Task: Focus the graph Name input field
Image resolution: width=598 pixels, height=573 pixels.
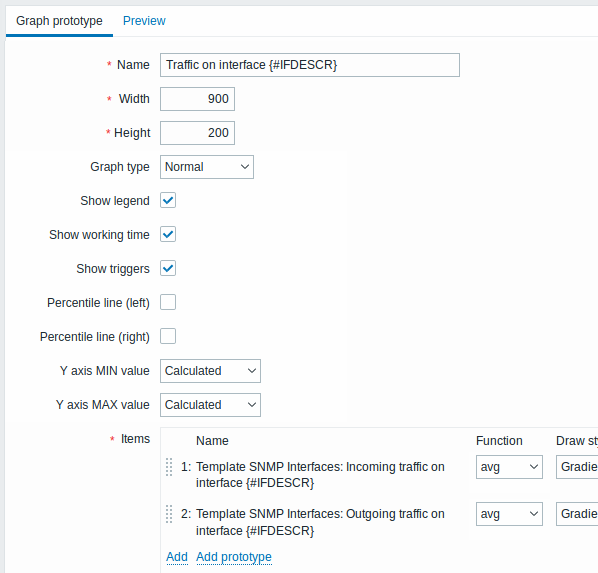Action: coord(310,65)
